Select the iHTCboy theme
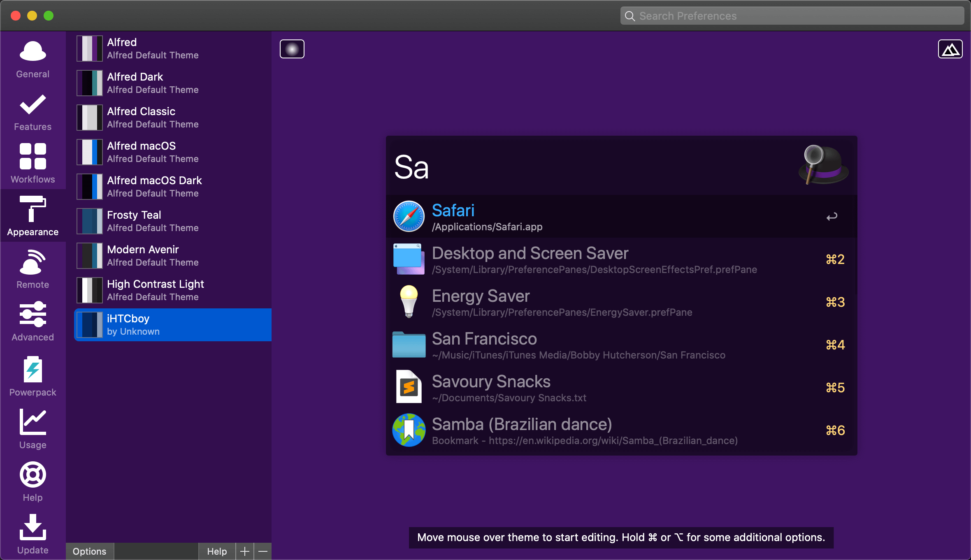This screenshot has height=560, width=971. (173, 325)
